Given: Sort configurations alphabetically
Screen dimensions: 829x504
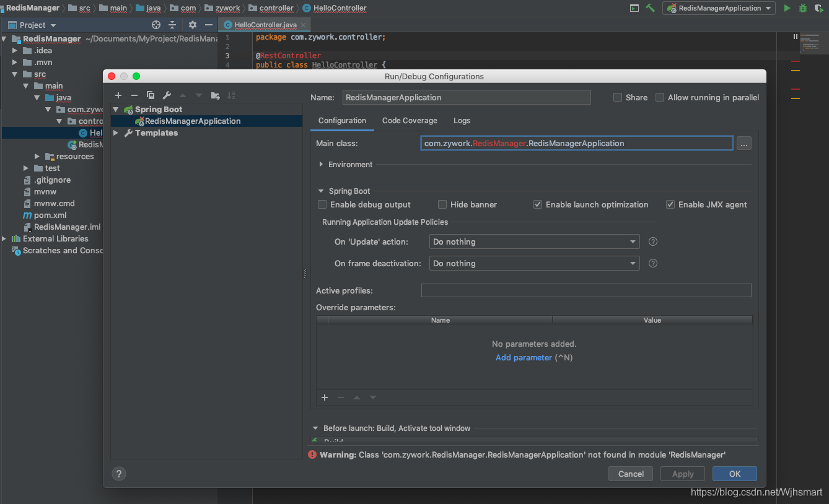Looking at the screenshot, I should coord(230,95).
